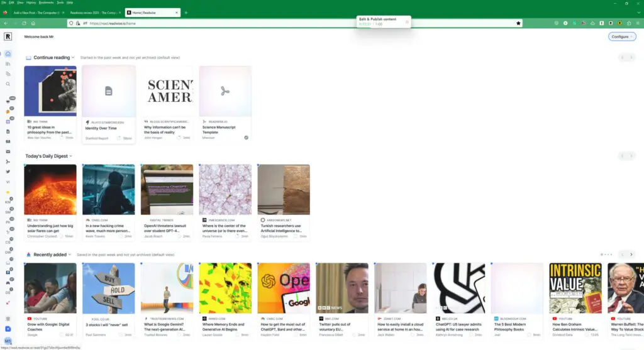Open the MS account avatar
This screenshot has width=644, height=350.
point(8,341)
